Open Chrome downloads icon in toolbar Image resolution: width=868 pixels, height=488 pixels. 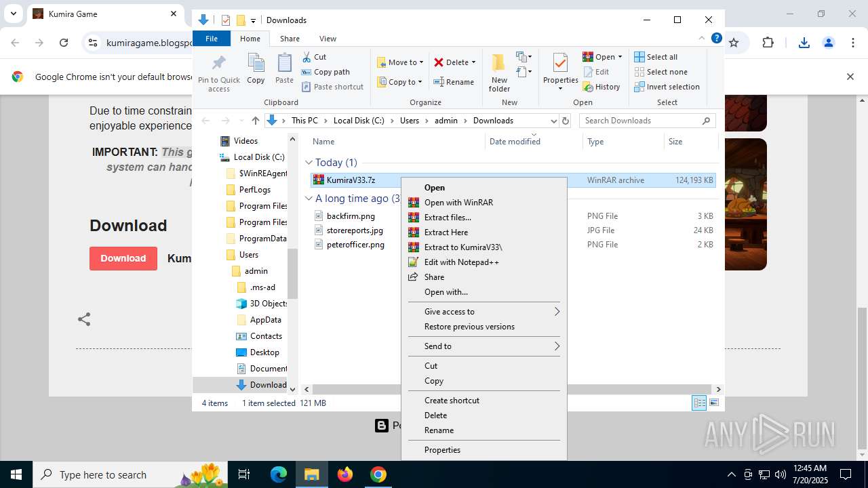point(804,43)
